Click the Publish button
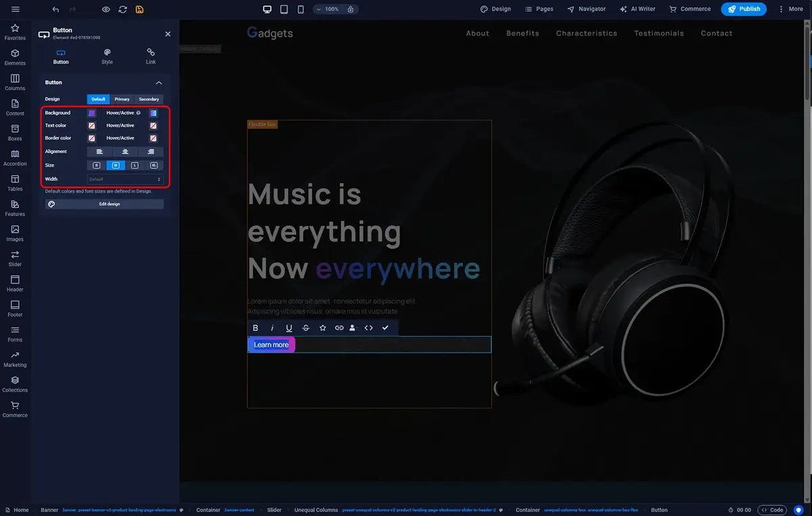 point(744,9)
